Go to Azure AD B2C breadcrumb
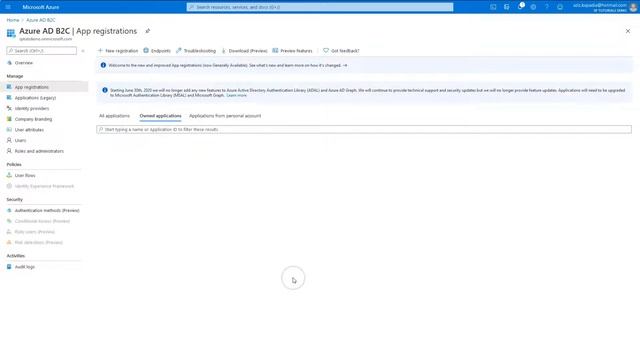640x360 pixels. tap(41, 20)
